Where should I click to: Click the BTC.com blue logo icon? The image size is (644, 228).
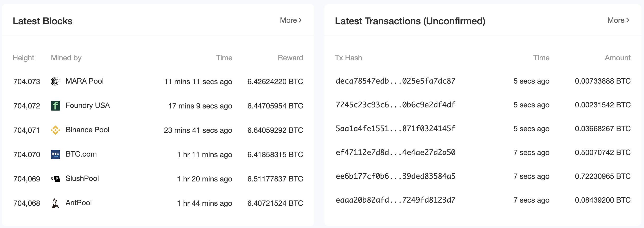tap(55, 154)
